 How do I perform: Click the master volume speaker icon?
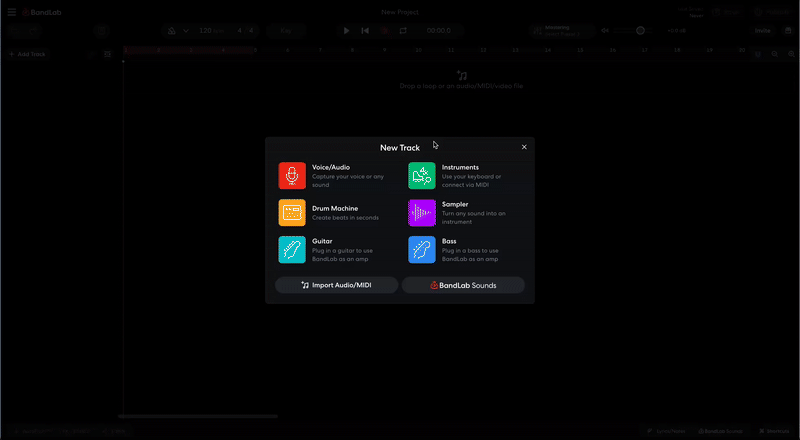(605, 31)
